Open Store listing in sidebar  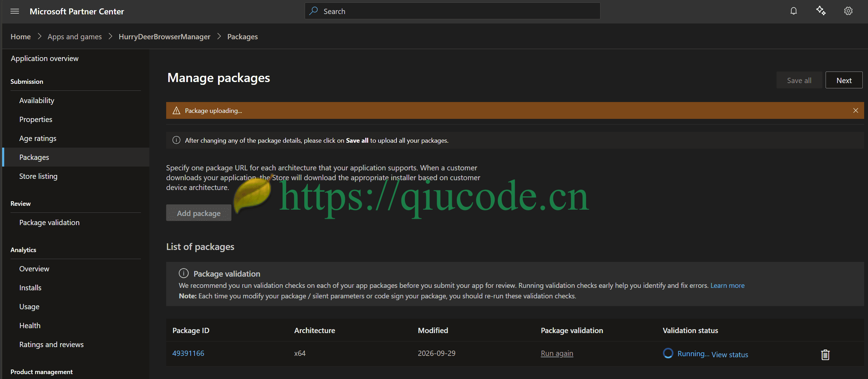coord(38,176)
